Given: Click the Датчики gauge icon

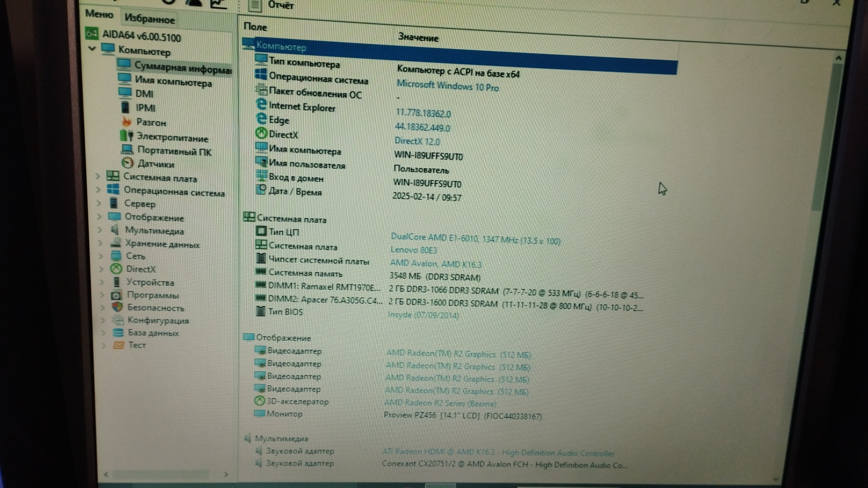Looking at the screenshot, I should [x=127, y=163].
